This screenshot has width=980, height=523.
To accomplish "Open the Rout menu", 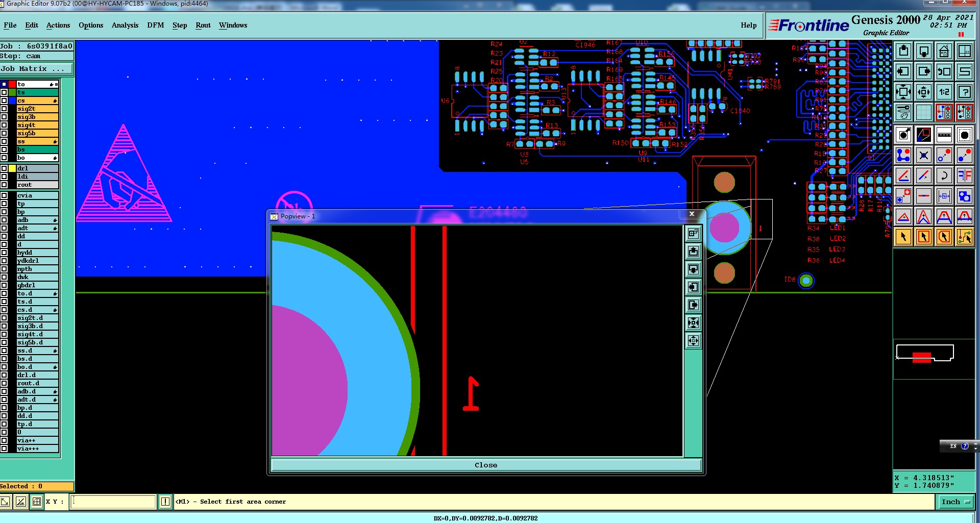I will (x=203, y=25).
